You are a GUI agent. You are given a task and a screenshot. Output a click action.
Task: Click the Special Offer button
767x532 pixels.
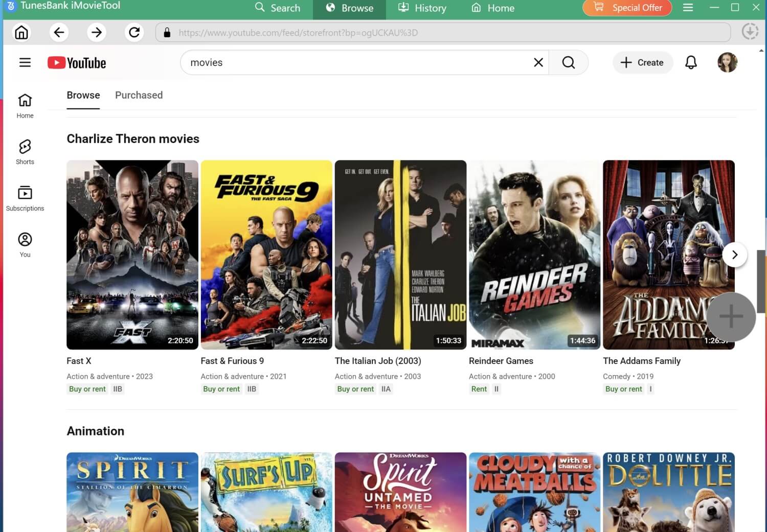pos(627,8)
